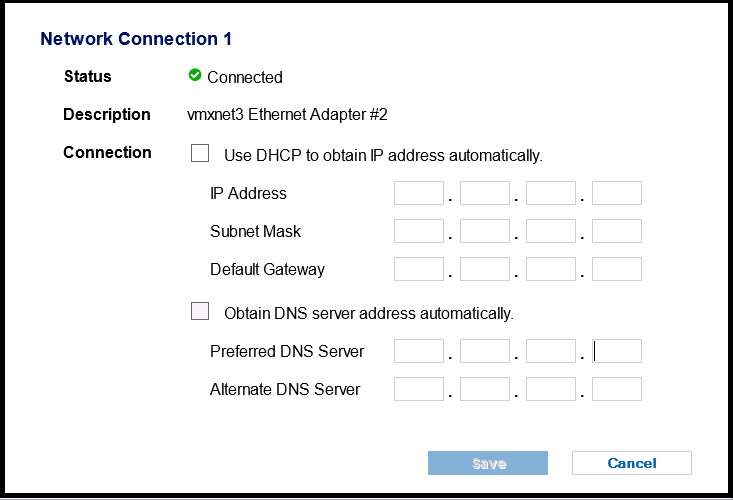Click second octet of IP Address
The height and width of the screenshot is (500, 733).
click(485, 193)
